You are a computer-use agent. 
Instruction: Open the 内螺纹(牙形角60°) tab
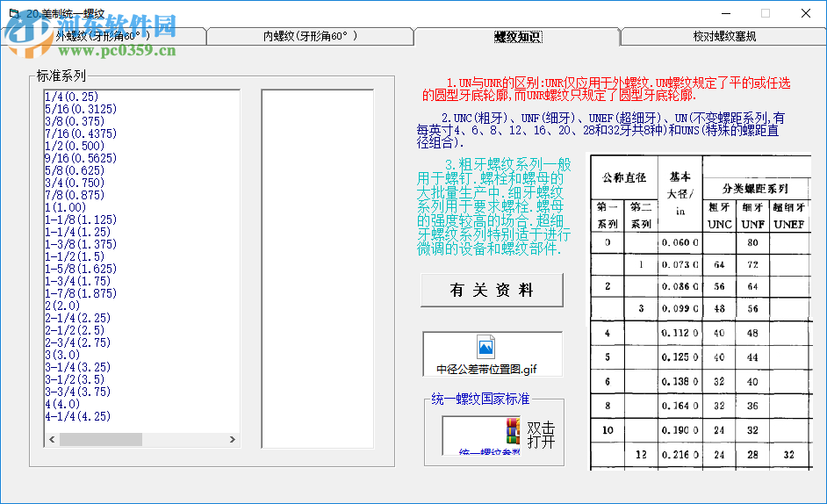pos(310,36)
